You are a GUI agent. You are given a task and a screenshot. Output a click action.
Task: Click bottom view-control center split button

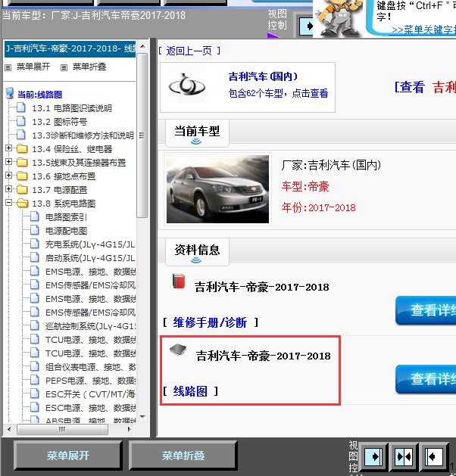pyautogui.click(x=404, y=456)
